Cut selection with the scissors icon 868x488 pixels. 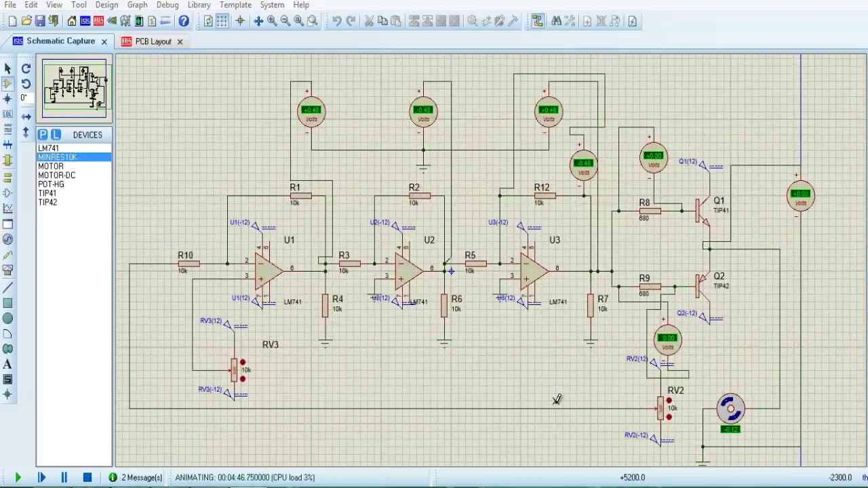point(369,21)
